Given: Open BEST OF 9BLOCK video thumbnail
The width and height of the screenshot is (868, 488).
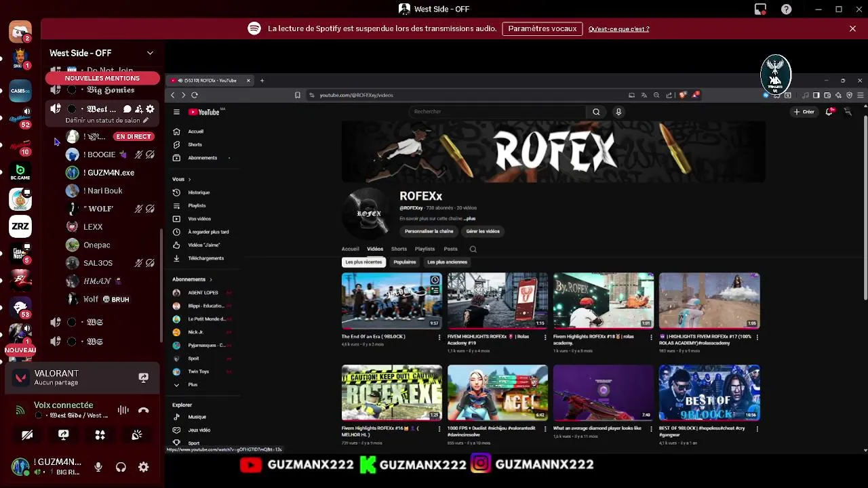Looking at the screenshot, I should click(x=709, y=393).
